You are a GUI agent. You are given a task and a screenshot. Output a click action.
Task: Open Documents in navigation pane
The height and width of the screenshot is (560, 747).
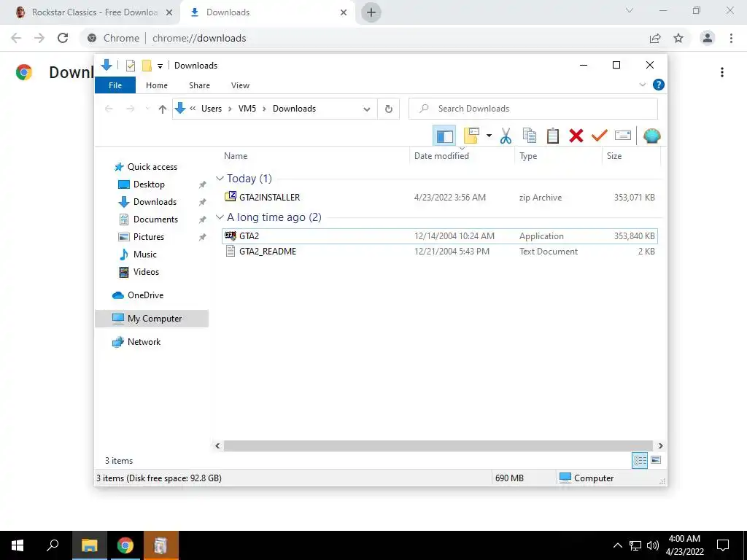[x=155, y=219]
